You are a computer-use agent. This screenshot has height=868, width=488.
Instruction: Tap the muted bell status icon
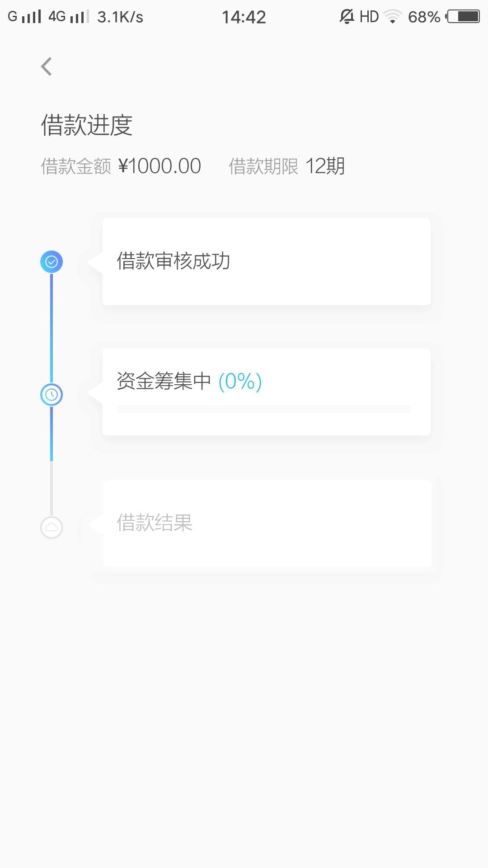(x=347, y=17)
